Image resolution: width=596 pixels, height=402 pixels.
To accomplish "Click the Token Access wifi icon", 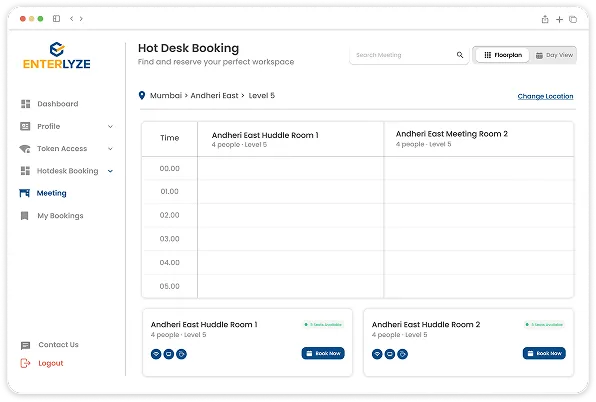I will (25, 149).
